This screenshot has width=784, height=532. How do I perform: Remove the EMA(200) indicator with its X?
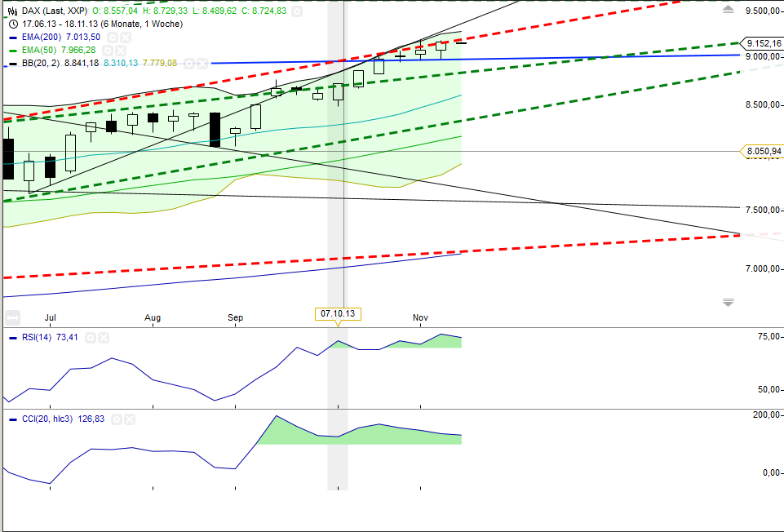[124, 38]
